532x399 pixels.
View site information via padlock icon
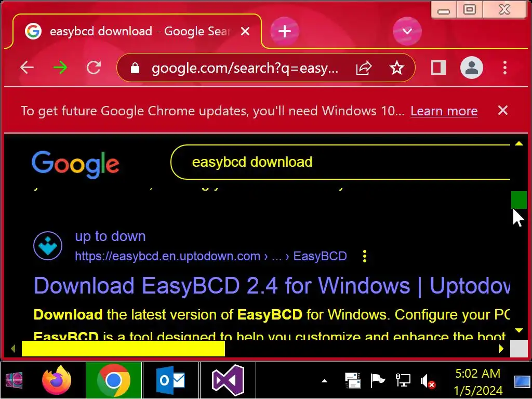pyautogui.click(x=135, y=68)
